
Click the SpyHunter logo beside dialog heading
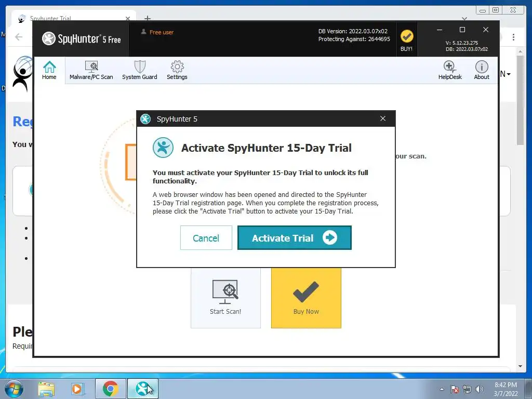(163, 148)
